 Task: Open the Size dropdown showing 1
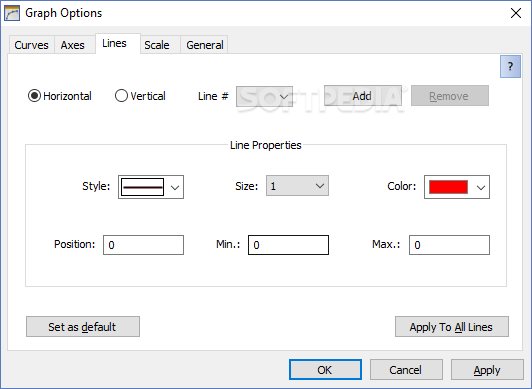[x=297, y=186]
